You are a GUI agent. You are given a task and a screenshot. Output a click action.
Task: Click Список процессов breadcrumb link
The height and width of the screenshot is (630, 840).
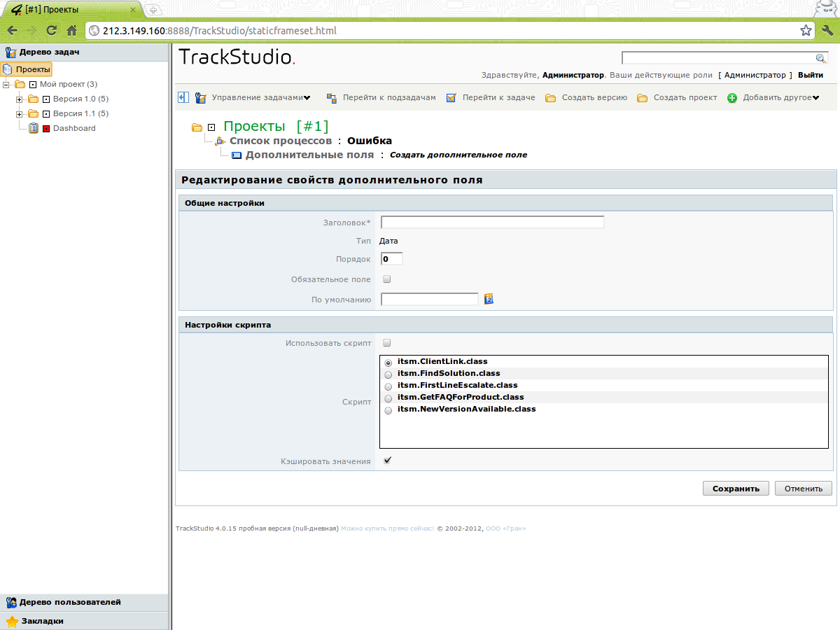coord(281,141)
